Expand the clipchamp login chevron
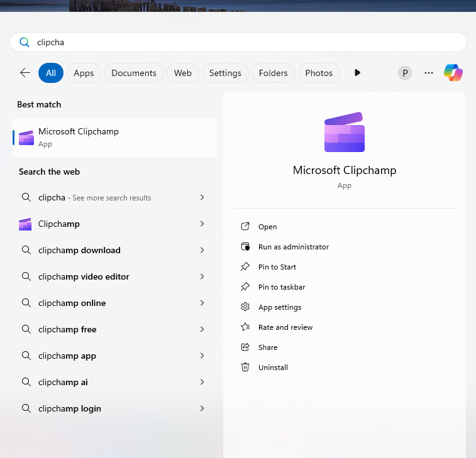Image resolution: width=476 pixels, height=458 pixels. (202, 408)
